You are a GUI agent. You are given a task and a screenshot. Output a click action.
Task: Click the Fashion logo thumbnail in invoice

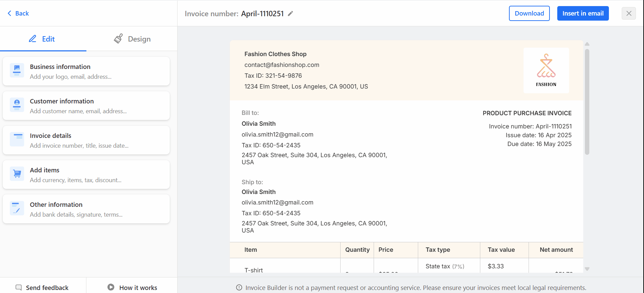click(546, 70)
